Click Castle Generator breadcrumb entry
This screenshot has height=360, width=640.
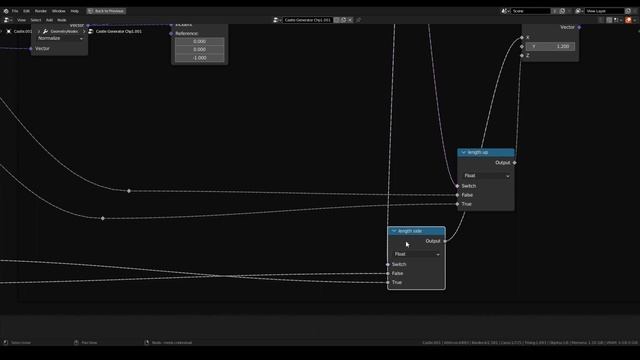click(115, 31)
